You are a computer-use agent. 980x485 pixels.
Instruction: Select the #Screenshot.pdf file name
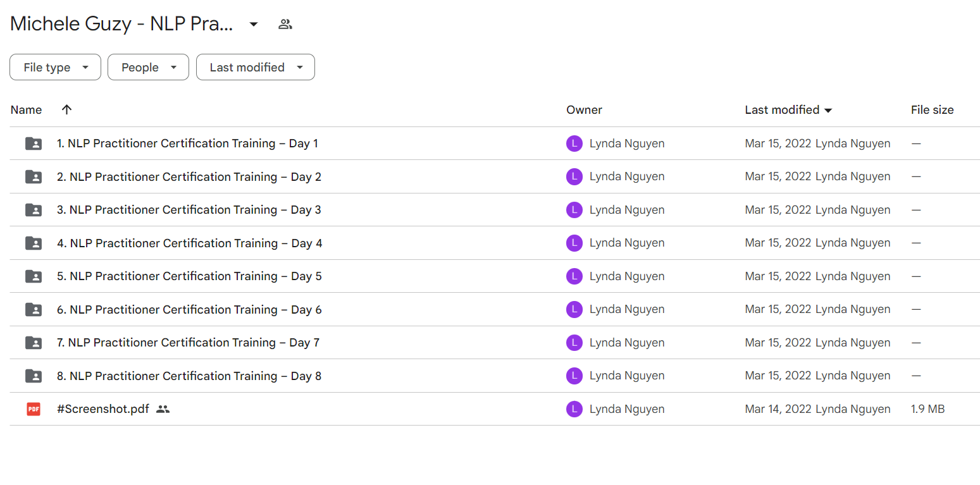click(x=103, y=409)
